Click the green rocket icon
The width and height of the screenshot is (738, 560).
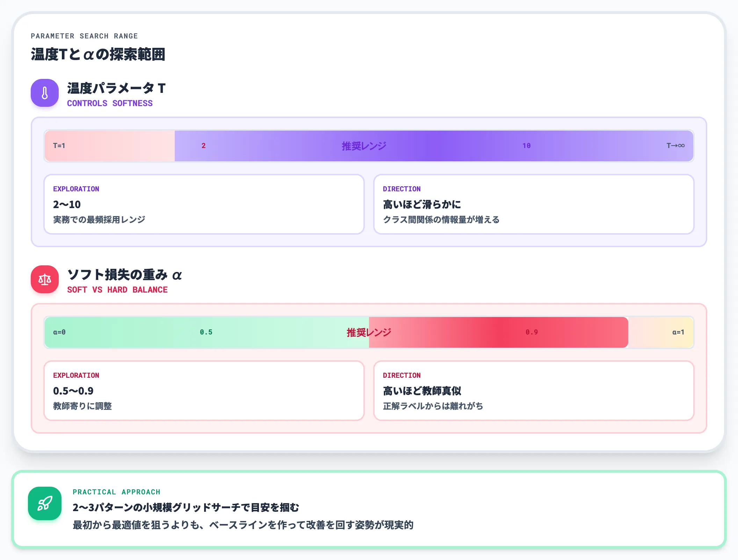click(x=45, y=503)
